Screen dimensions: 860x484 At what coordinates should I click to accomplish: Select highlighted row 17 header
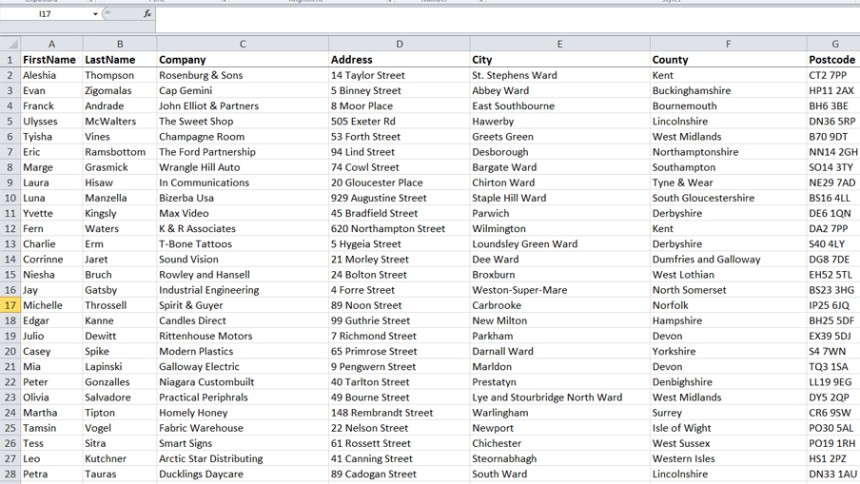tap(10, 305)
